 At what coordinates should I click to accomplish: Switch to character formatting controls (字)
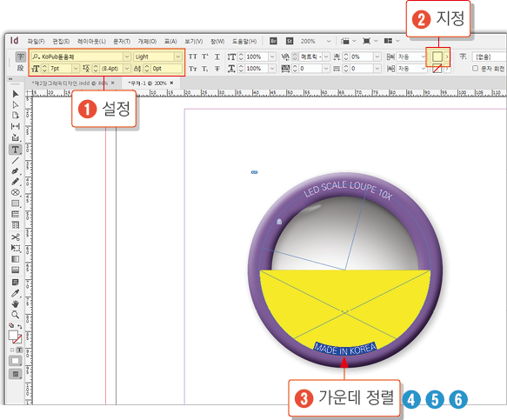[21, 57]
